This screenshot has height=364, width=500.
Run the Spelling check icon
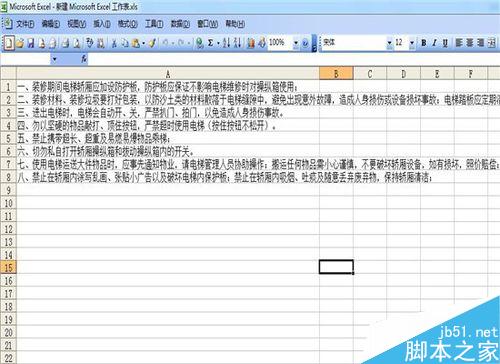point(89,43)
